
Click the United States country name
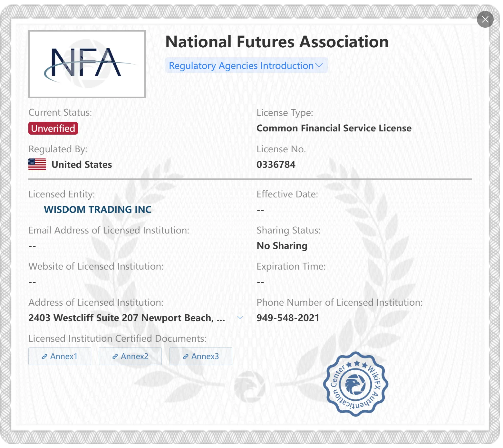pyautogui.click(x=82, y=165)
